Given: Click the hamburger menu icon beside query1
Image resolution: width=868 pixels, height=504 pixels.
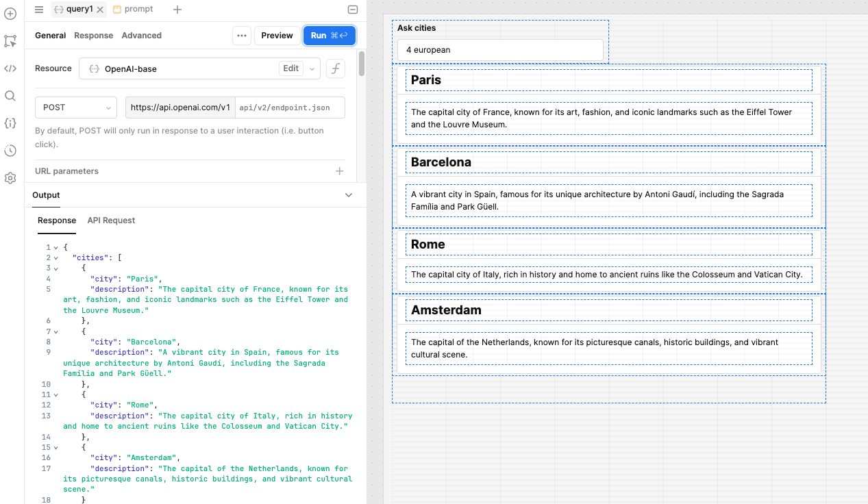Looking at the screenshot, I should (39, 10).
